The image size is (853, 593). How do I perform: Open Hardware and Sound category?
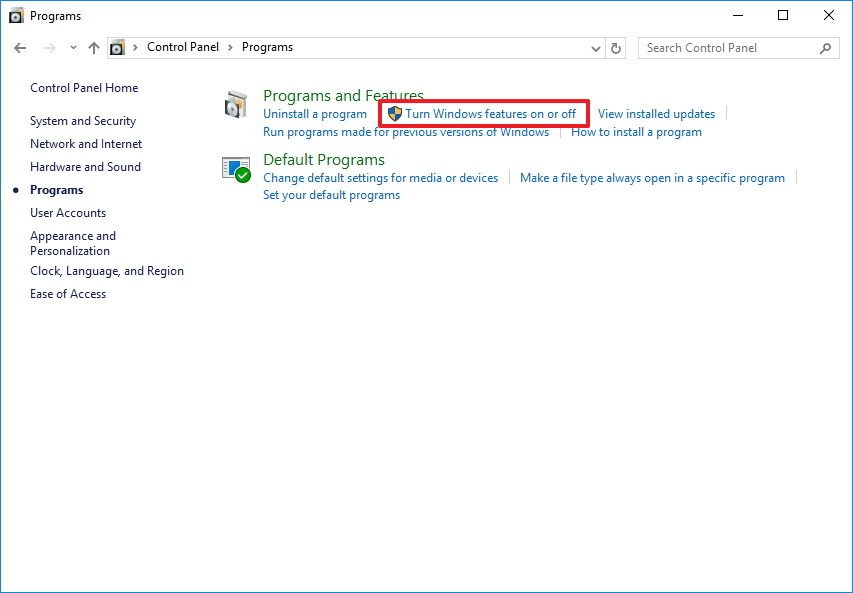85,166
